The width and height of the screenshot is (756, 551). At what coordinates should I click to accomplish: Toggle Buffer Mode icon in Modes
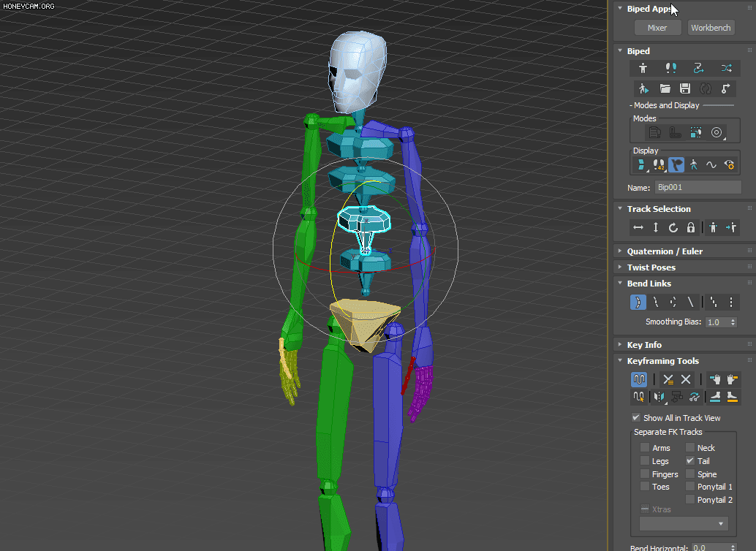point(654,132)
